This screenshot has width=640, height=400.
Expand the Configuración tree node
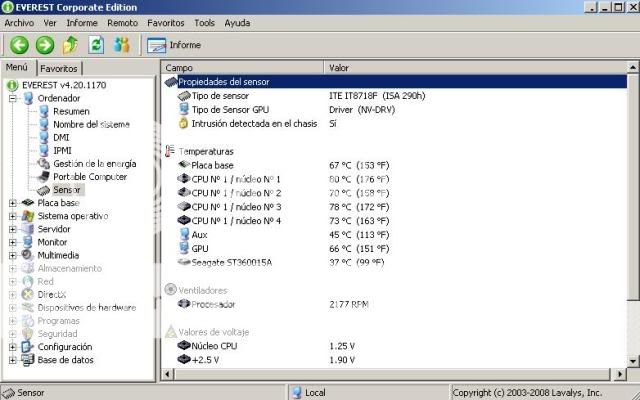(13, 347)
